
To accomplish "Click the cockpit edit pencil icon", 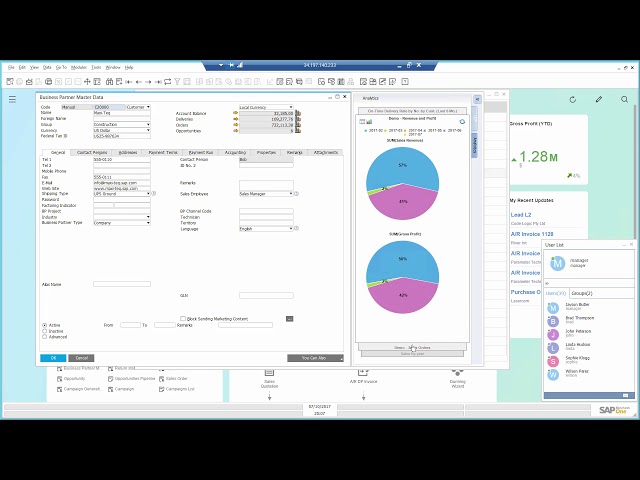I will click(x=598, y=99).
